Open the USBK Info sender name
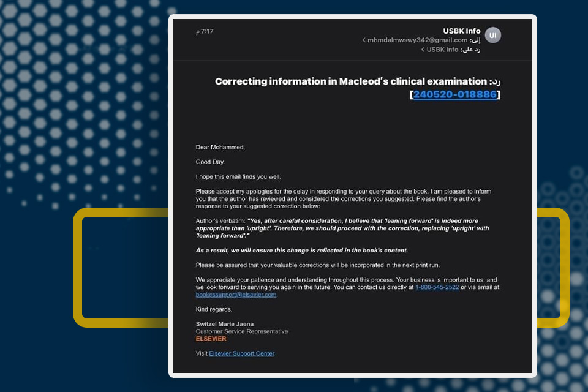Image resolution: width=588 pixels, height=392 pixels. point(461,31)
